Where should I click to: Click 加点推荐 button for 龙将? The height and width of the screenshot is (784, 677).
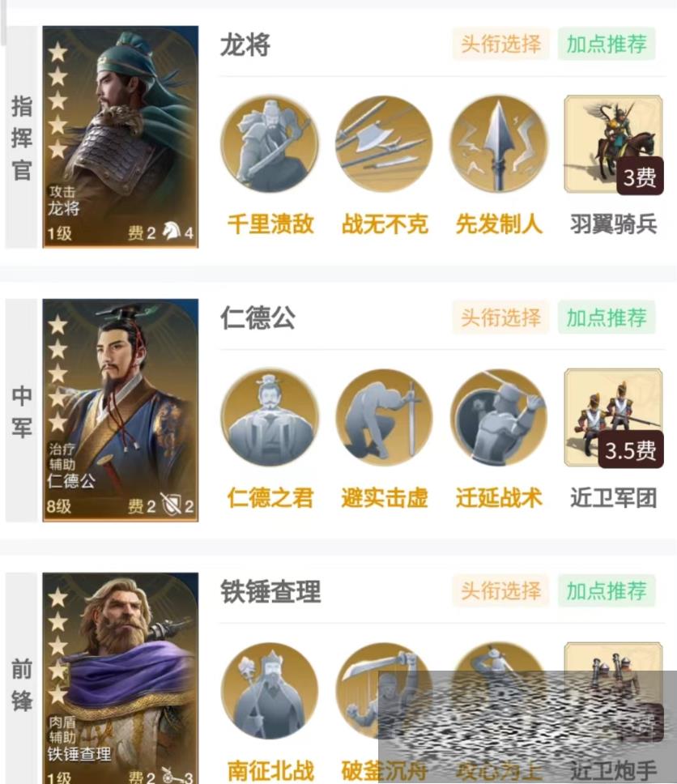pos(607,44)
